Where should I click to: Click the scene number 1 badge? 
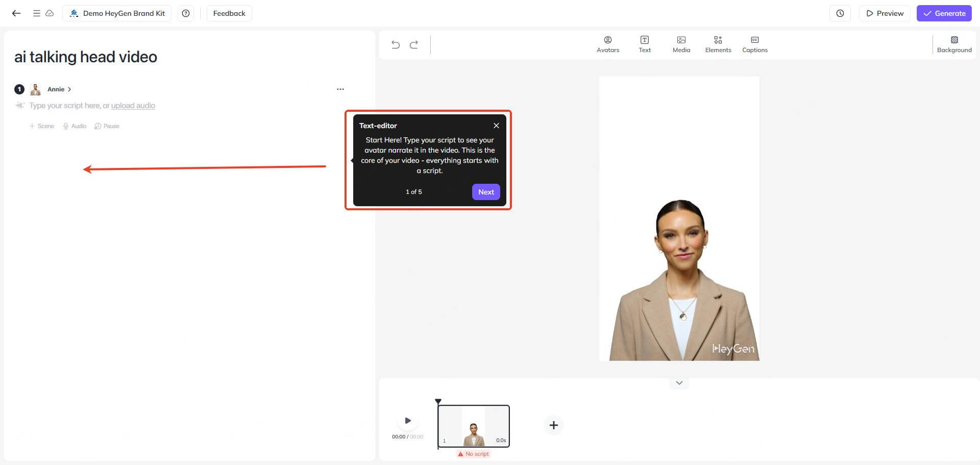click(x=19, y=89)
